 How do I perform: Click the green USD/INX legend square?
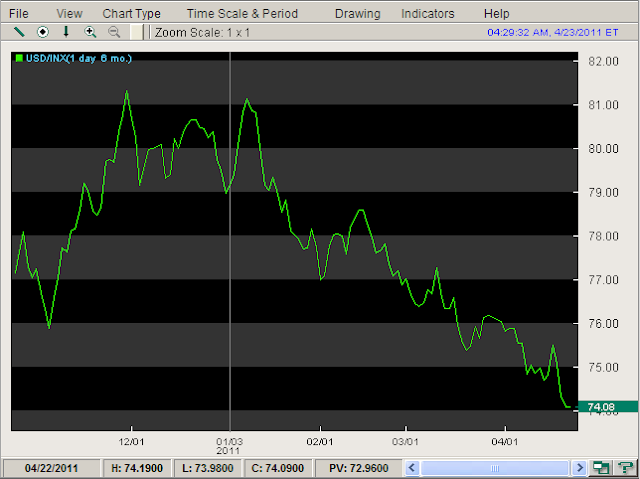19,58
